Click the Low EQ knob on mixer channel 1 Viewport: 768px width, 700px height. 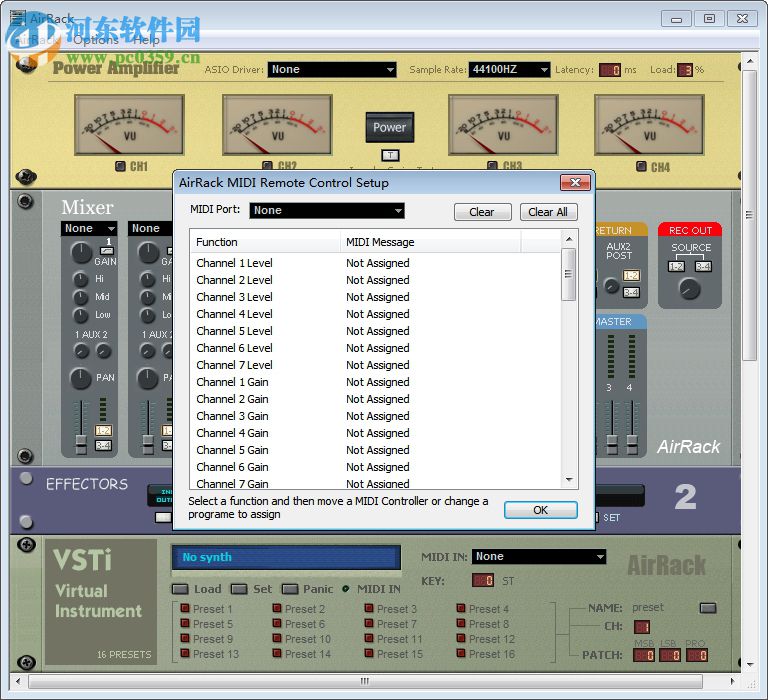80,315
